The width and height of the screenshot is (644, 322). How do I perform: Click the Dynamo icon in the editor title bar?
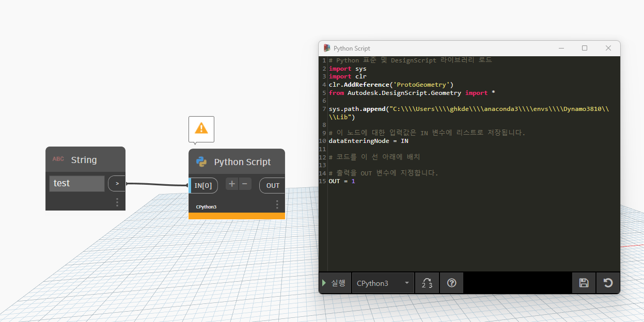[x=327, y=48]
